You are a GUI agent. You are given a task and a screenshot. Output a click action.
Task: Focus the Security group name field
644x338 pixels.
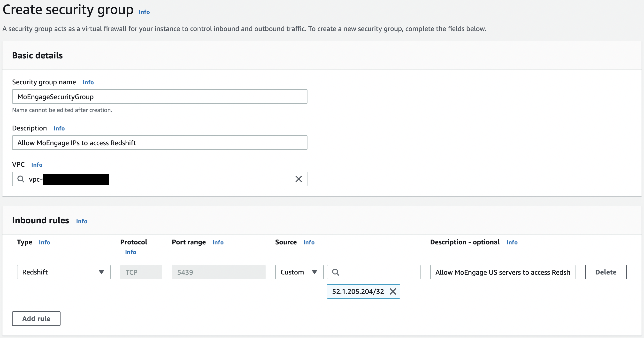click(160, 97)
